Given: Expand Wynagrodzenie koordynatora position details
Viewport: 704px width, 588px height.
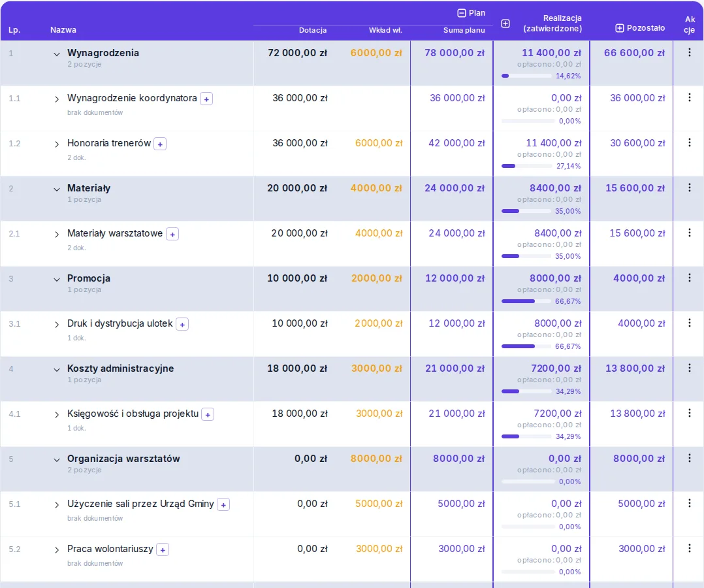Looking at the screenshot, I should (57, 99).
